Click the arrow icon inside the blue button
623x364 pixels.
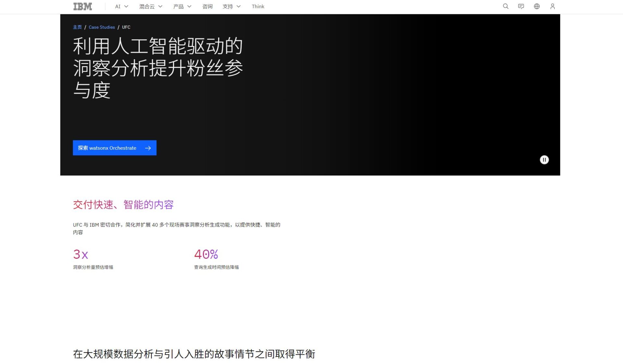point(148,148)
